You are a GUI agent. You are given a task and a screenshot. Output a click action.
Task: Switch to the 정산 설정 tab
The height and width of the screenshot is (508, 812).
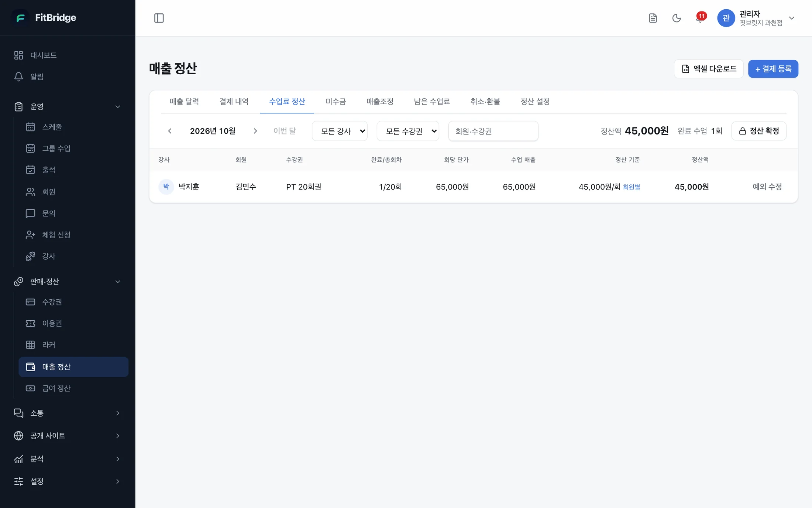535,102
